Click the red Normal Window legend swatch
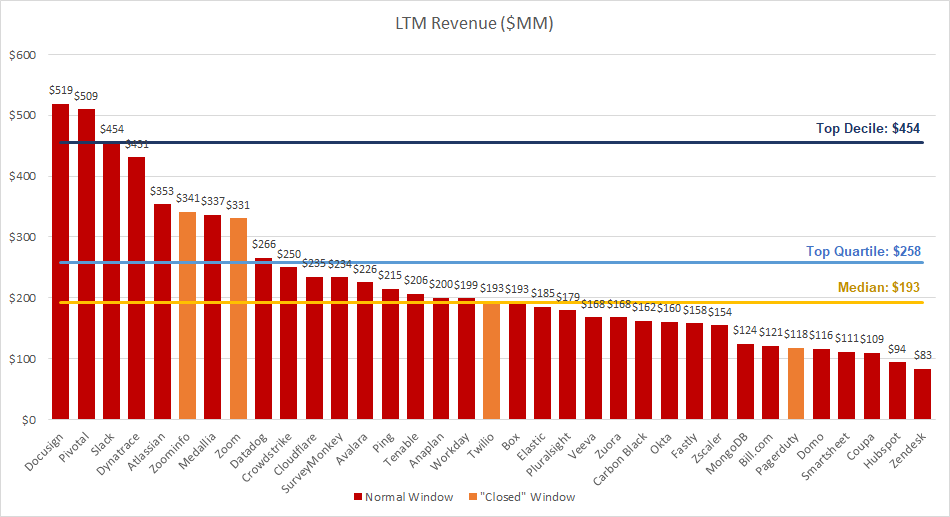This screenshot has width=950, height=517. click(357, 497)
